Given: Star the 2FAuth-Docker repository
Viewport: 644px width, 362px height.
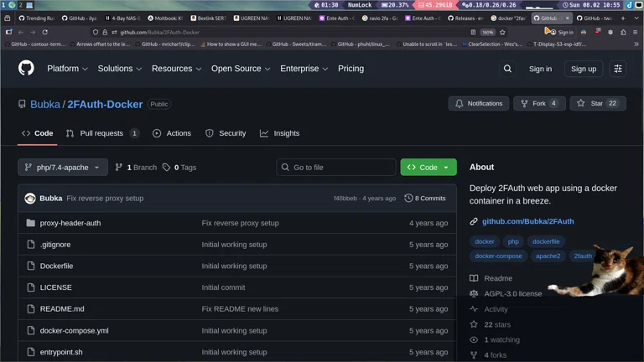Looking at the screenshot, I should coord(597,103).
